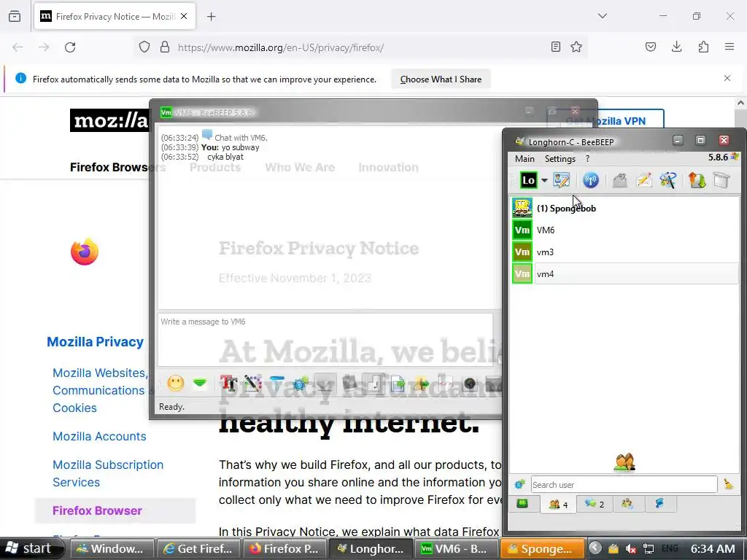Open Main menu in BeeBEEP
The image size is (747, 560).
coord(525,158)
